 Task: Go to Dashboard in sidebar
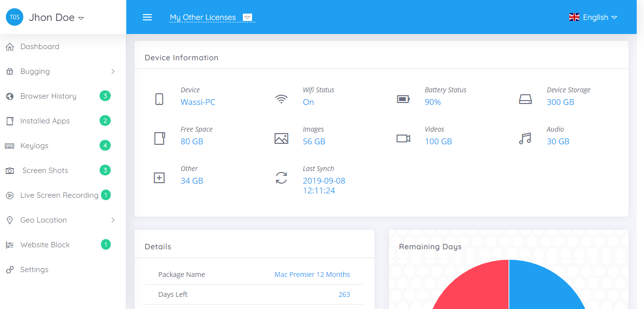tap(40, 47)
